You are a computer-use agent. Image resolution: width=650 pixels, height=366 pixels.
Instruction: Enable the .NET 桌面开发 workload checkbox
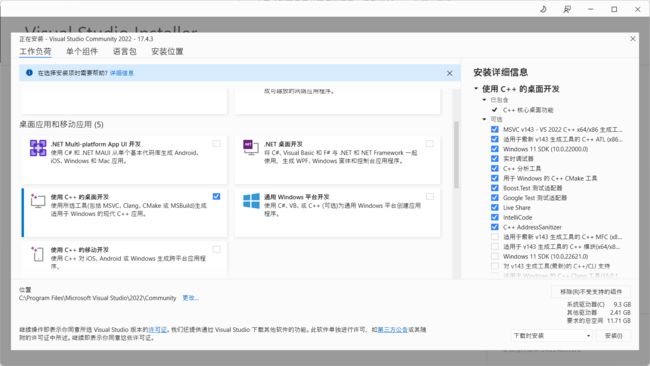429,143
